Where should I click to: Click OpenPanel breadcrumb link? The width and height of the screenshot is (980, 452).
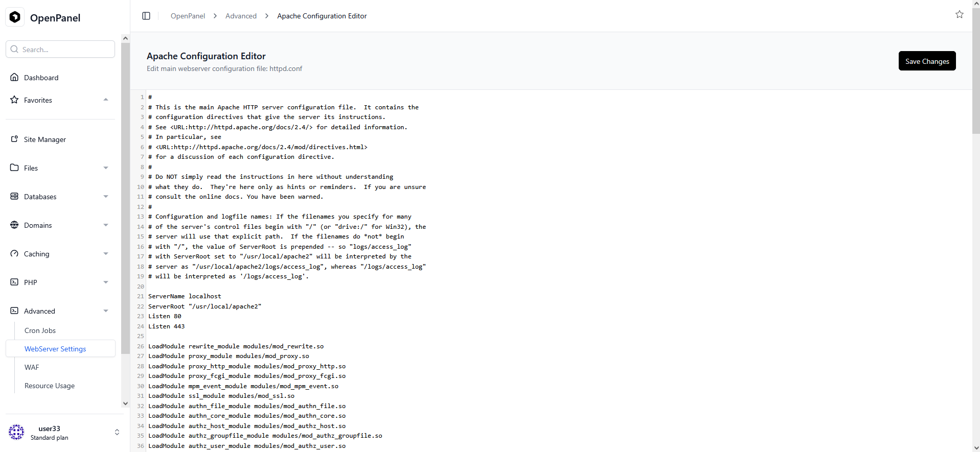click(x=188, y=16)
